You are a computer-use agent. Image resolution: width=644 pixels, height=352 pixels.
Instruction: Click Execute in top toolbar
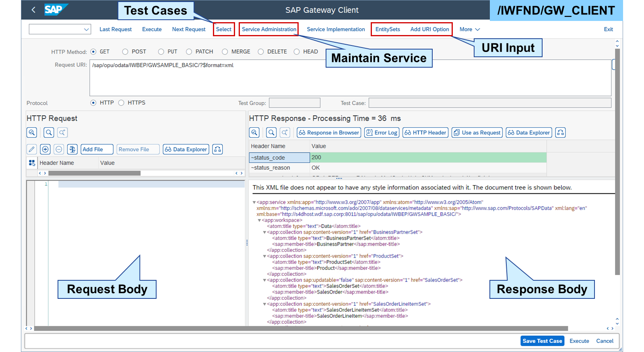(x=152, y=29)
